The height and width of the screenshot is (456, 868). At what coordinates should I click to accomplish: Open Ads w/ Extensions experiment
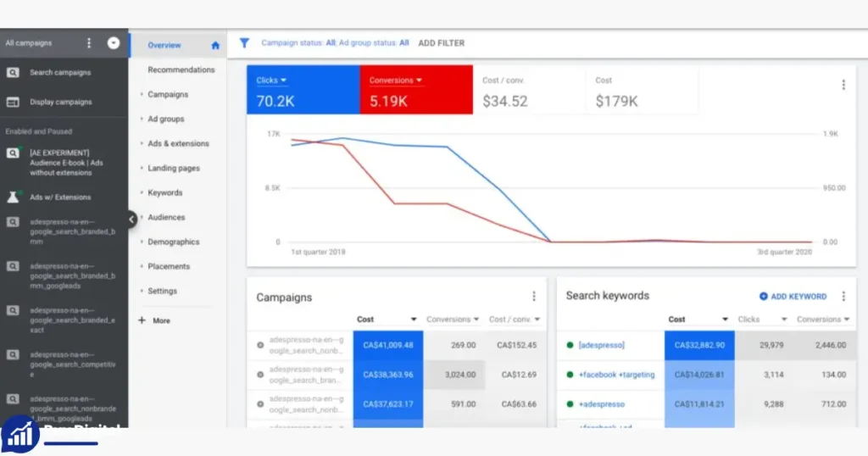point(60,197)
